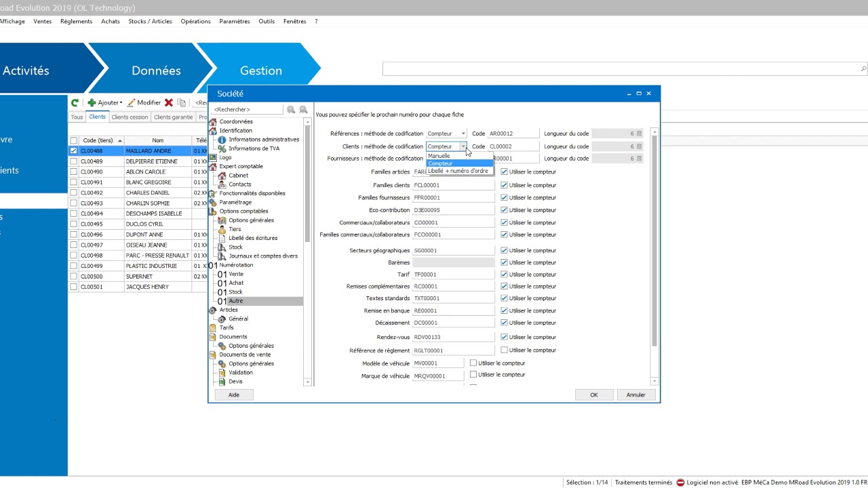Screen dimensions: 868x488
Task: Click the Devis document icon in tree
Action: (x=222, y=382)
